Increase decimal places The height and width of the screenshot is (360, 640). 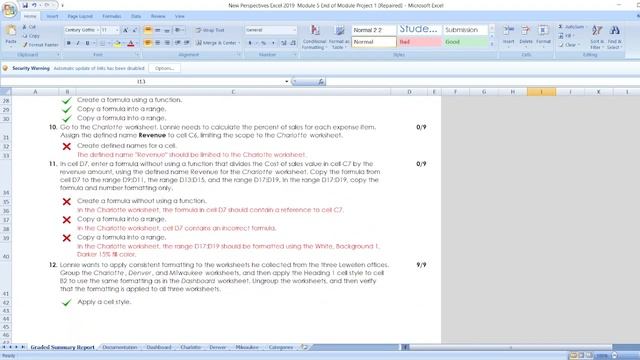(284, 43)
